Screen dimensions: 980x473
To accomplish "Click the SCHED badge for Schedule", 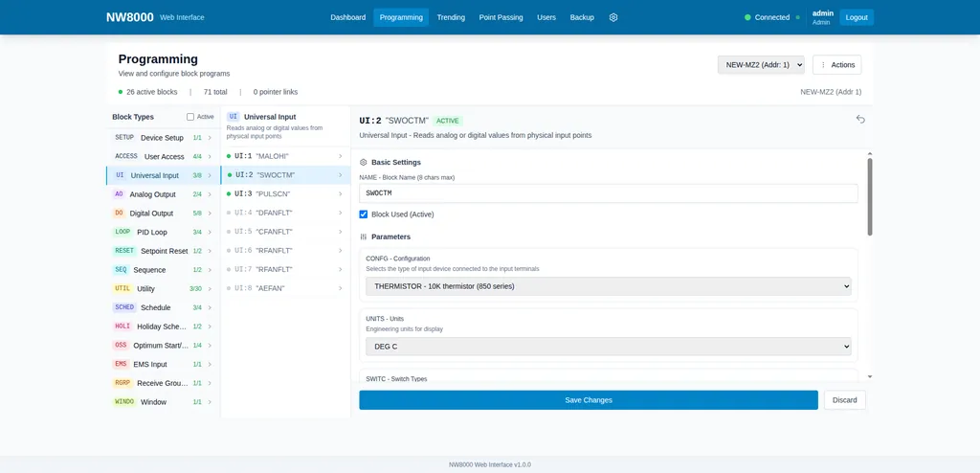I will point(124,307).
